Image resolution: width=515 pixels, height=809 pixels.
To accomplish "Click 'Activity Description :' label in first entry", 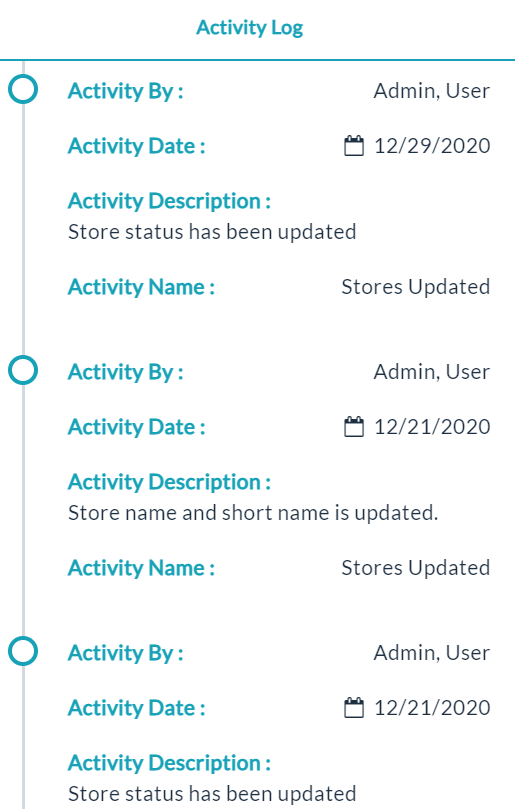I will [x=169, y=201].
